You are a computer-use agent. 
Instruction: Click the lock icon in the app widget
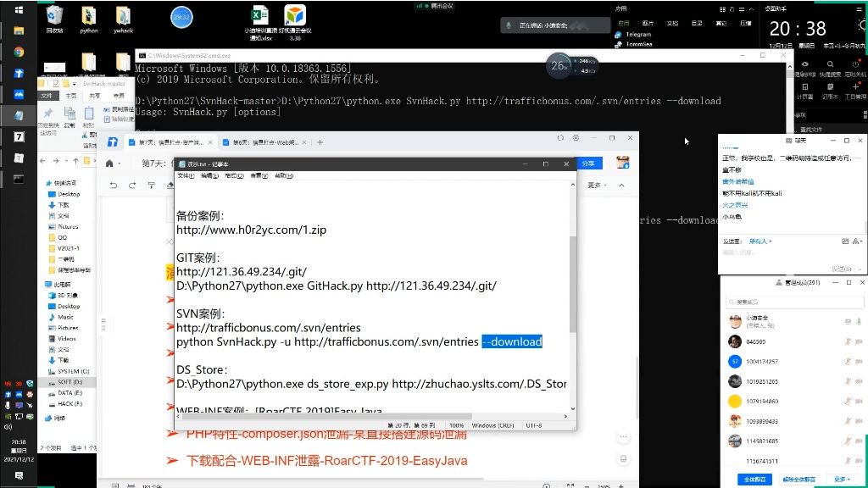(x=732, y=9)
